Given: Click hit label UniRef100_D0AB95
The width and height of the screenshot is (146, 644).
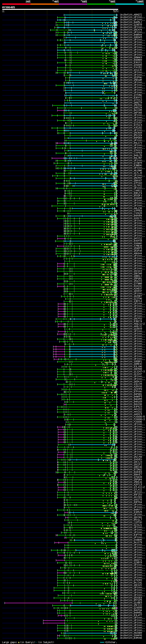Looking at the screenshot, I should pyautogui.click(x=131, y=540).
